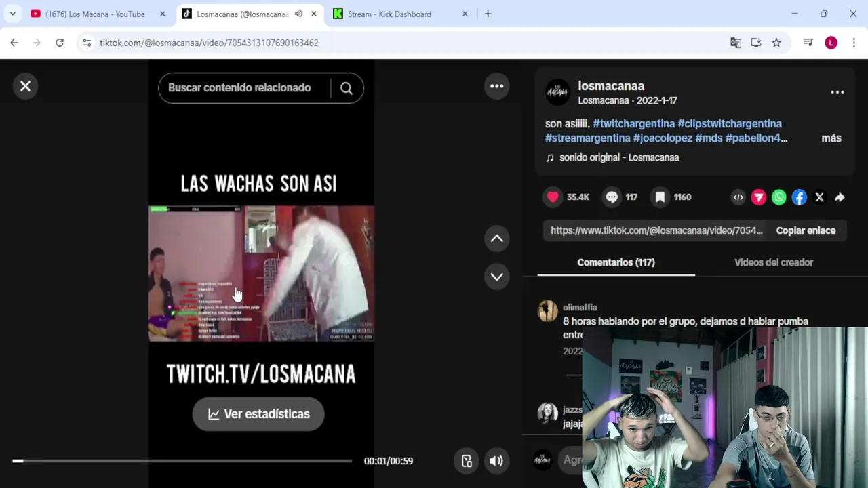Toggle video mute speaker icon
Screen dimensions: 868x488
[x=496, y=461]
